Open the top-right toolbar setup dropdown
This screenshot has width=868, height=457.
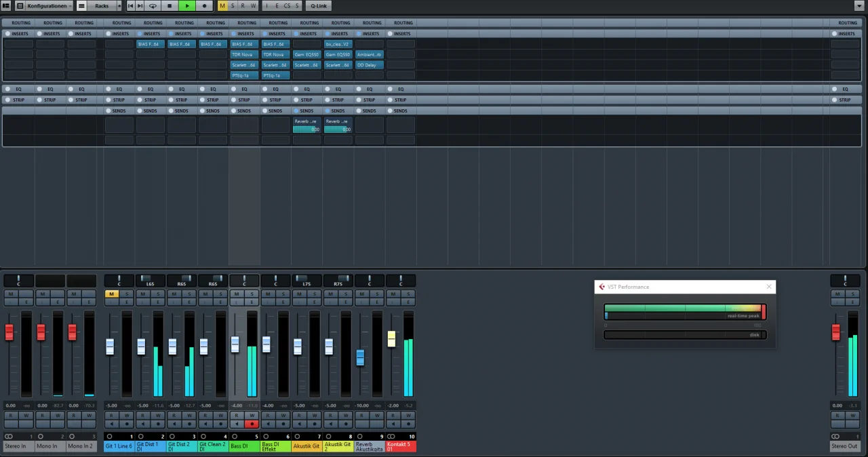[859, 6]
